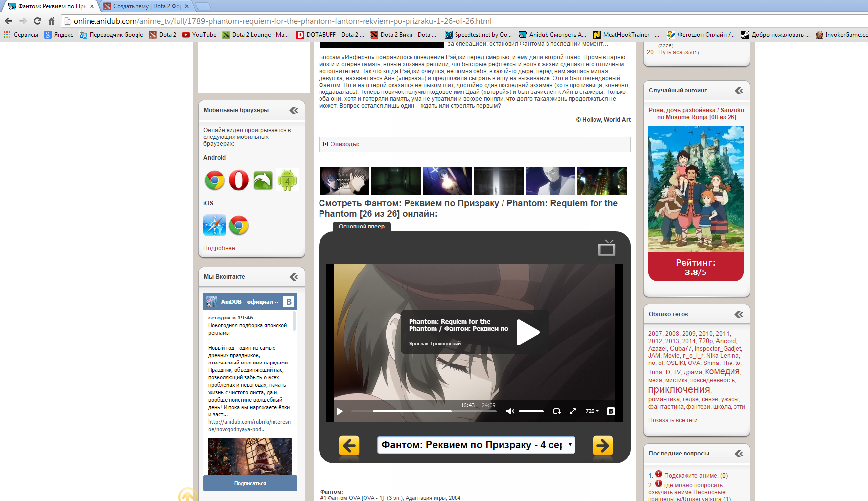Click the Android Chrome browser icon
The height and width of the screenshot is (501, 868).
(215, 181)
